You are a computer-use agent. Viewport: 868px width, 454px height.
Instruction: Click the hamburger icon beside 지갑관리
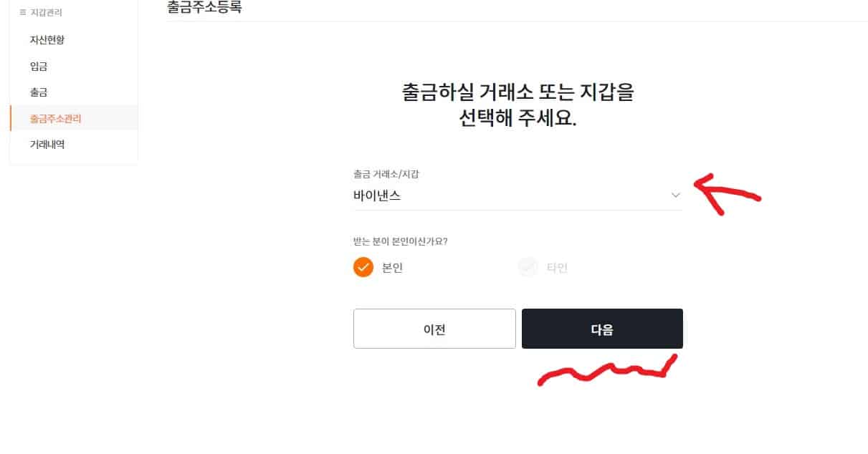23,12
